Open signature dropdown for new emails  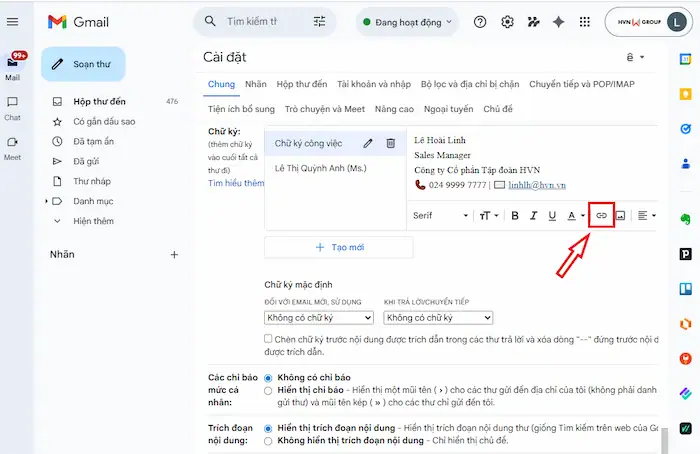pyautogui.click(x=318, y=318)
